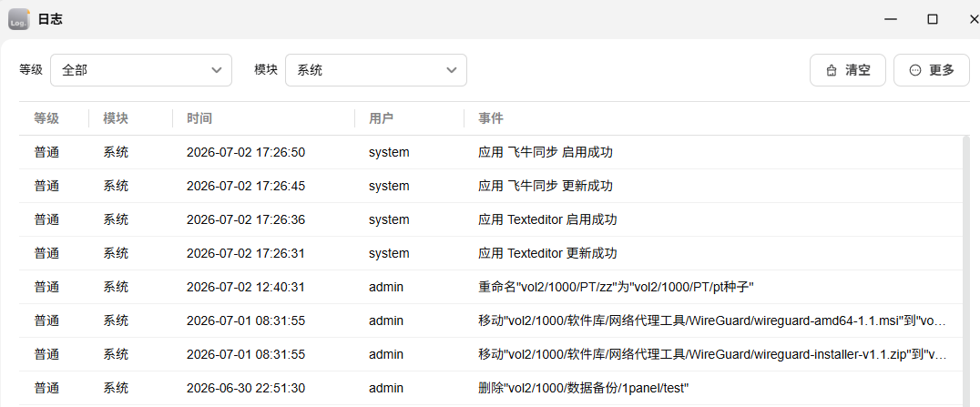Expand the chevron arrow of 模块 selector
Screen dimensions: 980x407
tap(451, 70)
